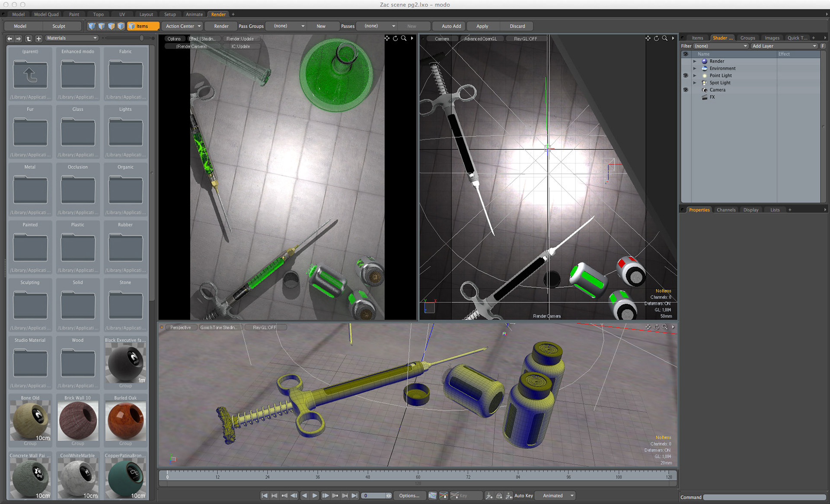Click the Render button in toolbar

[x=221, y=26]
